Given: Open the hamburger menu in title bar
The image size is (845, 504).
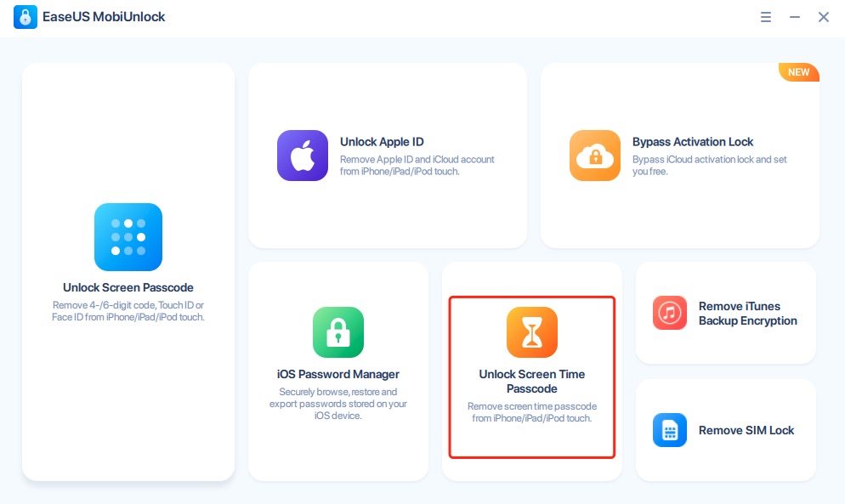Looking at the screenshot, I should (x=766, y=17).
